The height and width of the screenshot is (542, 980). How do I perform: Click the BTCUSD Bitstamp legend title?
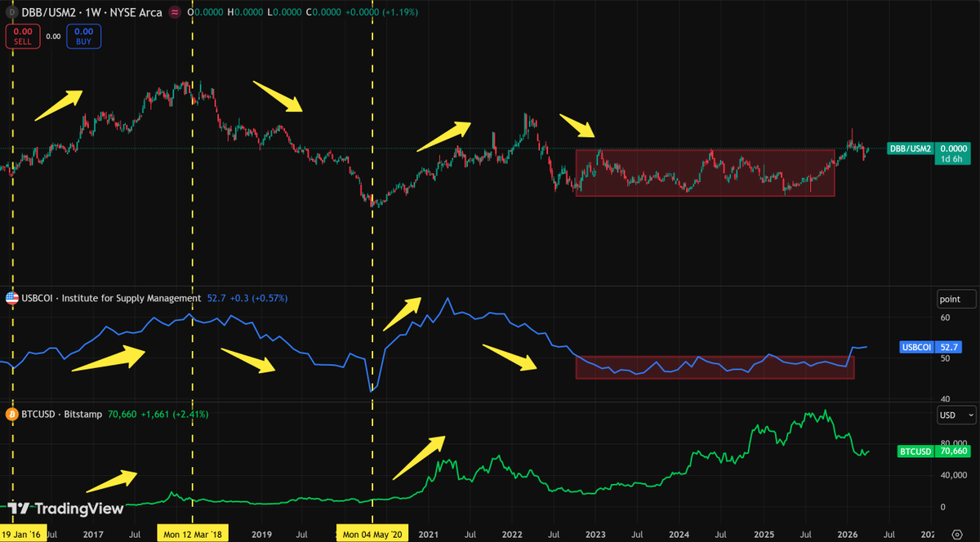click(62, 415)
